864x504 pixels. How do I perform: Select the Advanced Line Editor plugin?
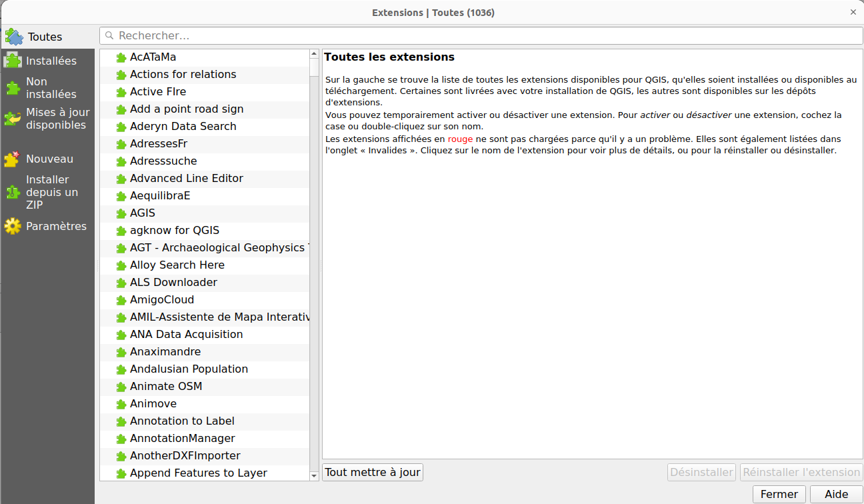click(x=187, y=178)
